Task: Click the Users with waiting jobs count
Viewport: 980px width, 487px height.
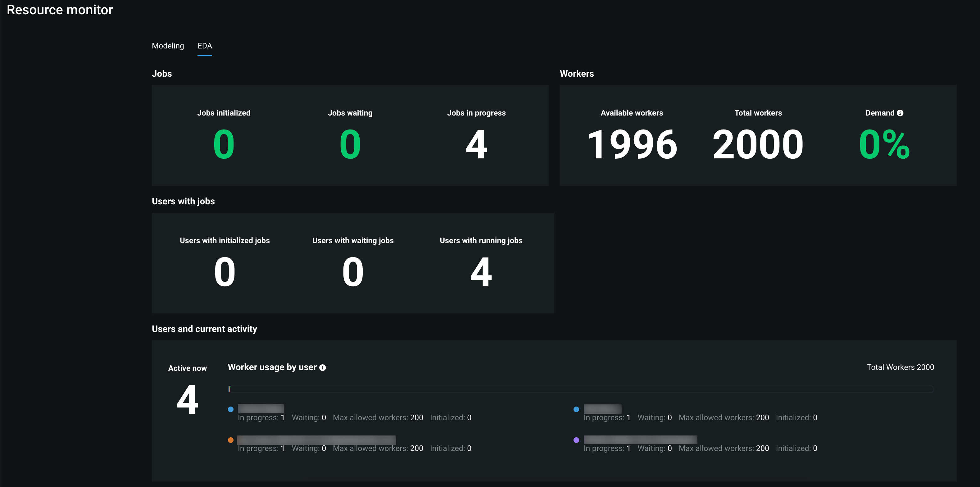Action: [x=353, y=272]
